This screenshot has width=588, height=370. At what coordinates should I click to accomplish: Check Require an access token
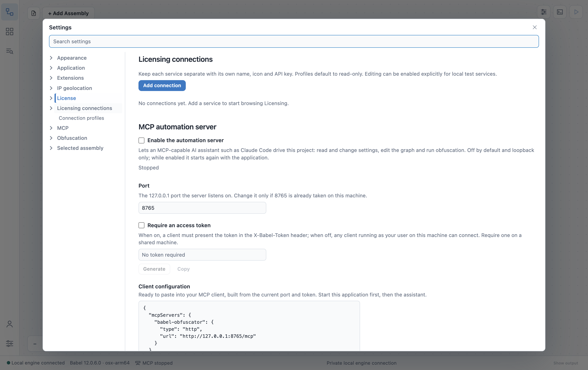tap(141, 225)
